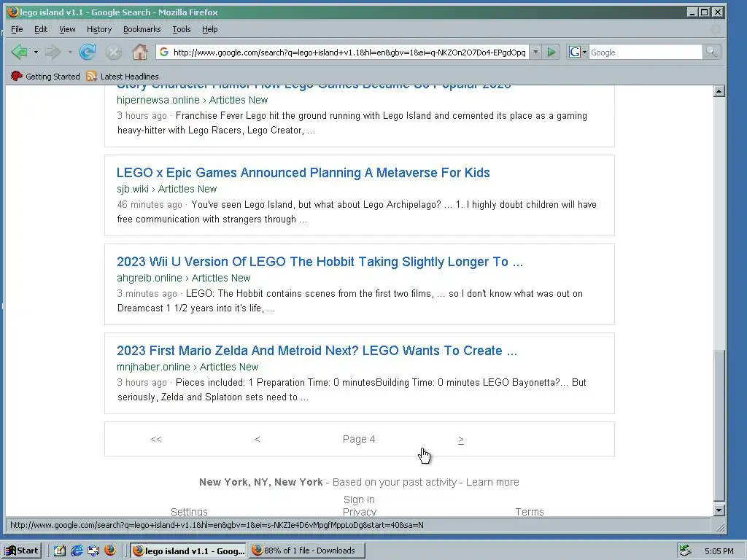Image resolution: width=747 pixels, height=560 pixels.
Task: Click the status bar URL text
Action: tap(217, 525)
